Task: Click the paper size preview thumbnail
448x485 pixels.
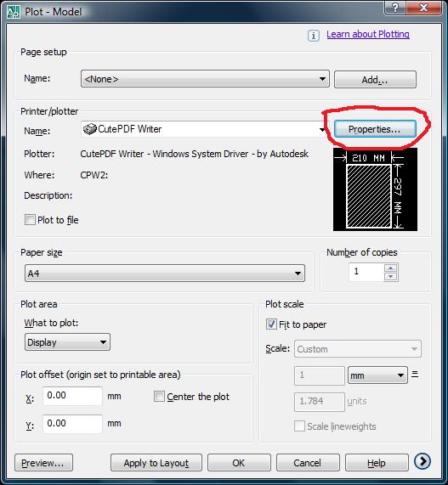Action: (x=375, y=189)
